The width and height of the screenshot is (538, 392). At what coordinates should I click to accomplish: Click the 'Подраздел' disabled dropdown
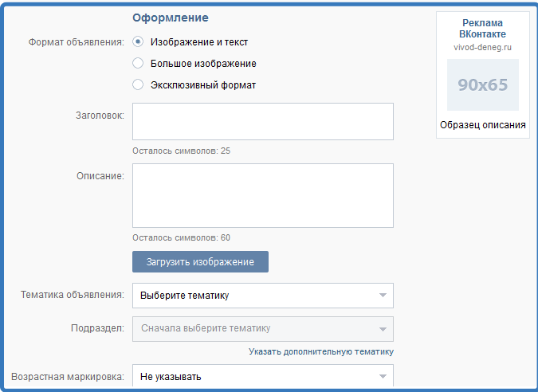pyautogui.click(x=262, y=328)
